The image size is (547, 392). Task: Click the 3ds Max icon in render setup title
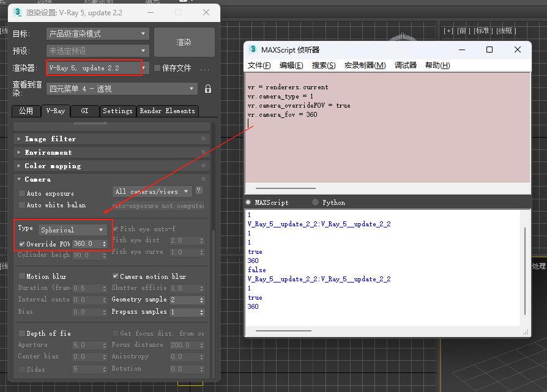pyautogui.click(x=17, y=13)
